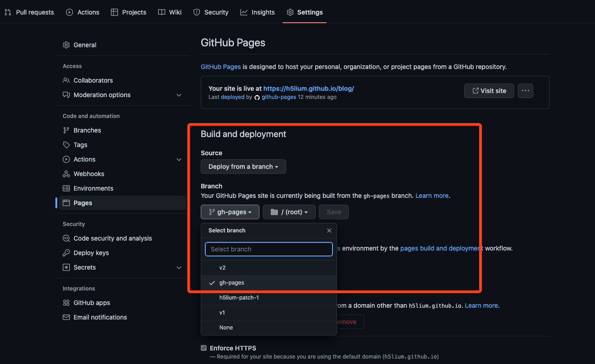Image resolution: width=595 pixels, height=364 pixels.
Task: Select the v2 branch option
Action: pos(223,268)
